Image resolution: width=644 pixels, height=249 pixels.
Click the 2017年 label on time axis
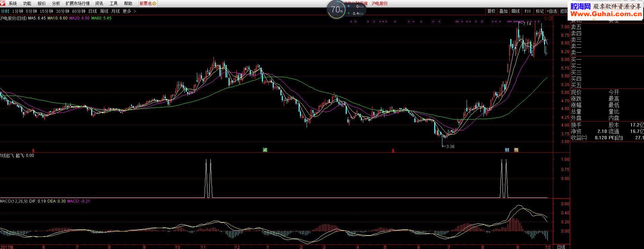click(7, 247)
